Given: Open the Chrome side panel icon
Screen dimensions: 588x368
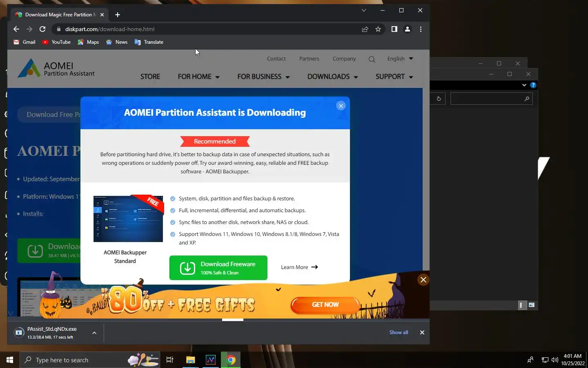Looking at the screenshot, I should tap(394, 29).
